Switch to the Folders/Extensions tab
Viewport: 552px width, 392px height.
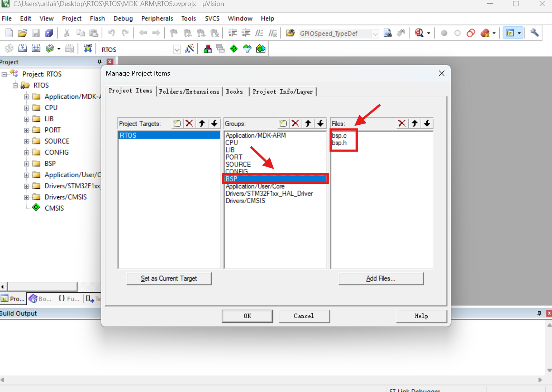(x=189, y=92)
